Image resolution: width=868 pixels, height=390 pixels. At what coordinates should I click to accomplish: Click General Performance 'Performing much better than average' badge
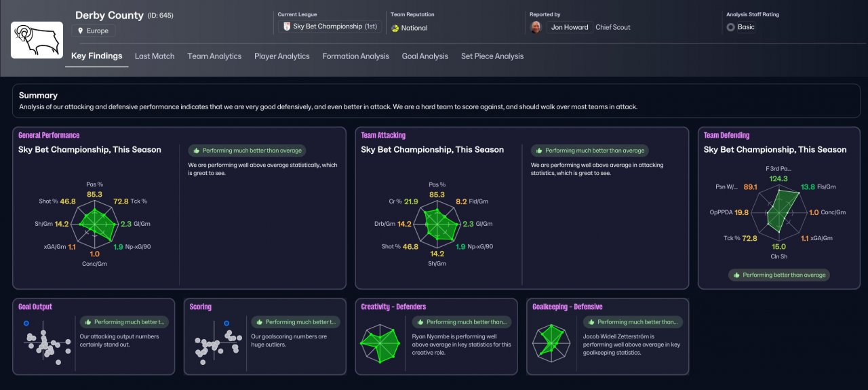tap(247, 151)
